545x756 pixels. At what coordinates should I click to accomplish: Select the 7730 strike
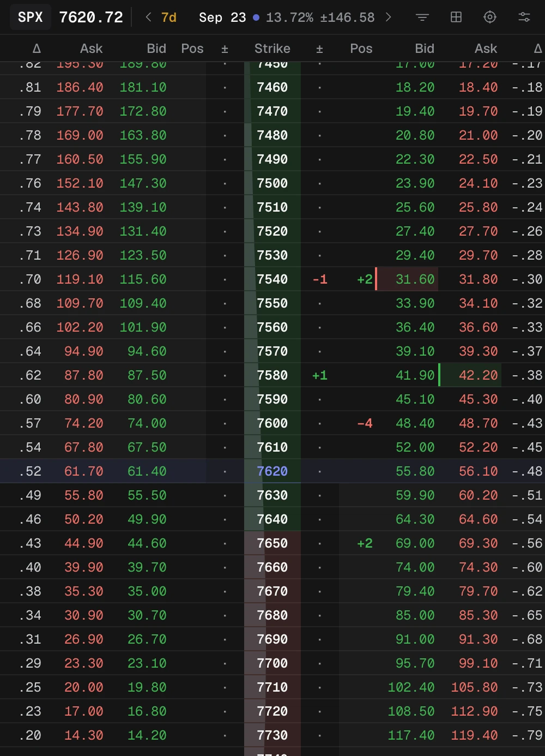[272, 735]
